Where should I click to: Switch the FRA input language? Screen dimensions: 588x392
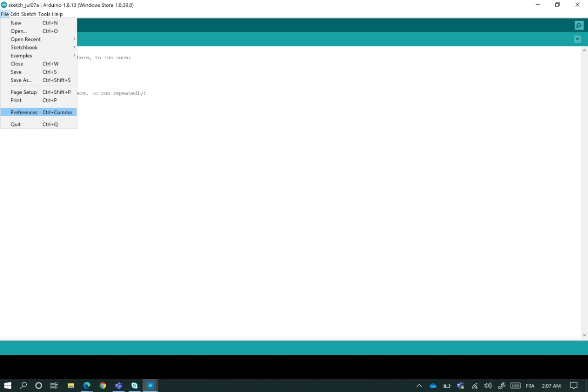click(530, 386)
